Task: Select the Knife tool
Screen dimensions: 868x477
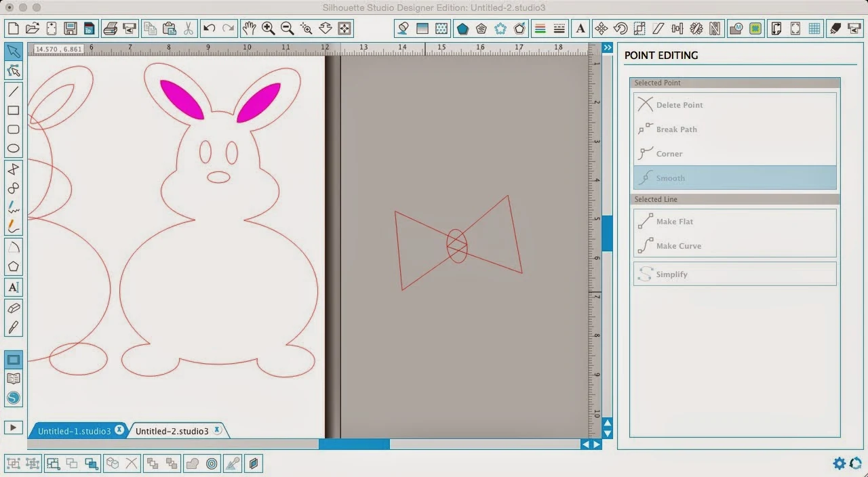Action: 14,328
